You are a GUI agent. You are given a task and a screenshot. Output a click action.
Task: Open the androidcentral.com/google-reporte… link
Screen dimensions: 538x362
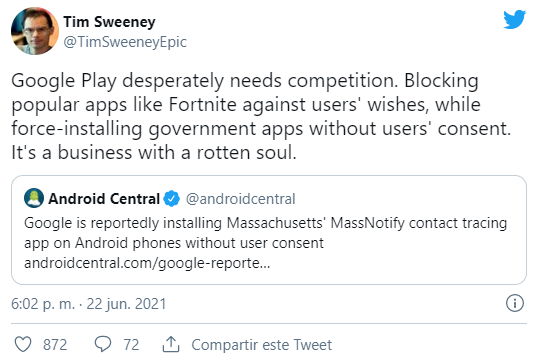147,263
